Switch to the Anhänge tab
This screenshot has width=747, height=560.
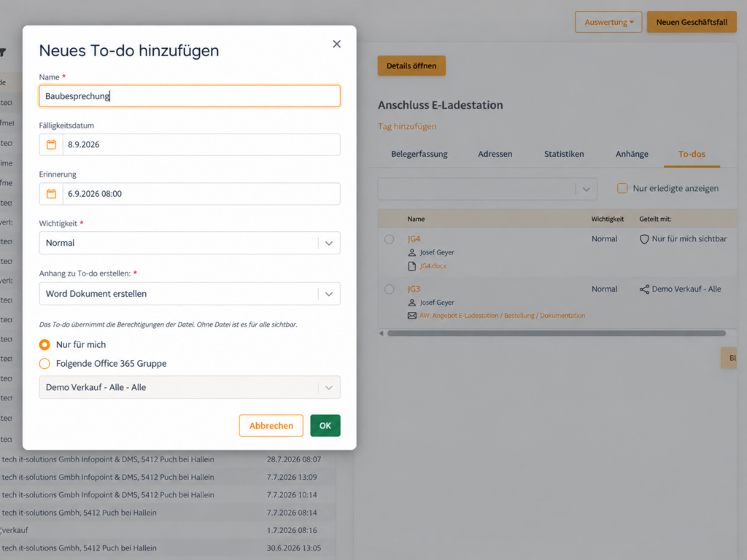(632, 154)
